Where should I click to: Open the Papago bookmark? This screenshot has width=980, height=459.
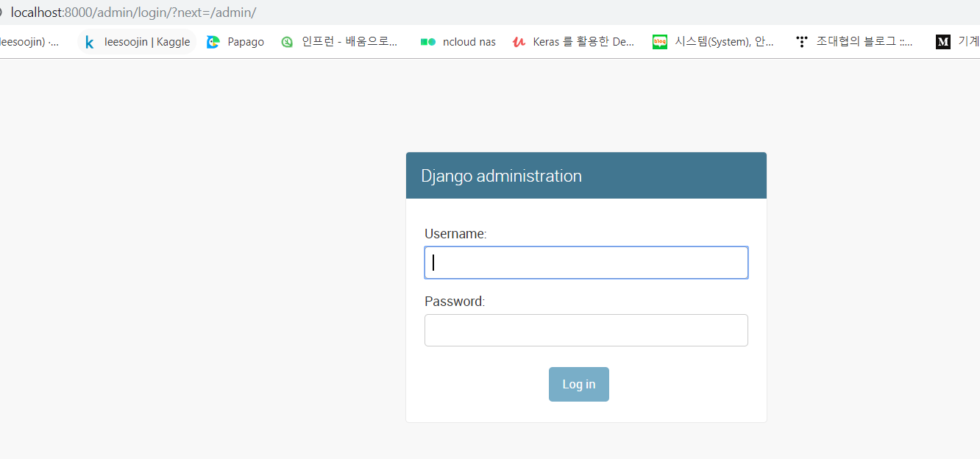pos(235,42)
